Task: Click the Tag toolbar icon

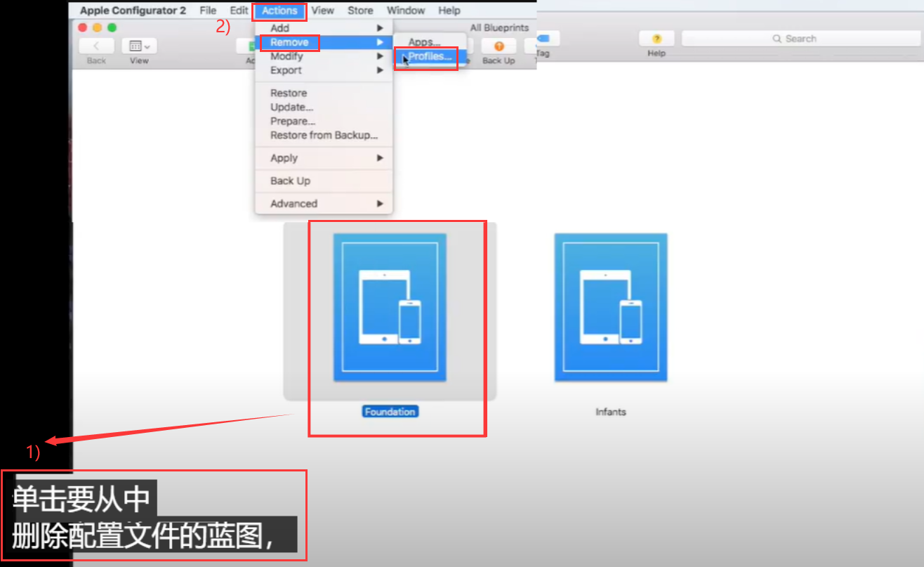Action: [x=543, y=39]
